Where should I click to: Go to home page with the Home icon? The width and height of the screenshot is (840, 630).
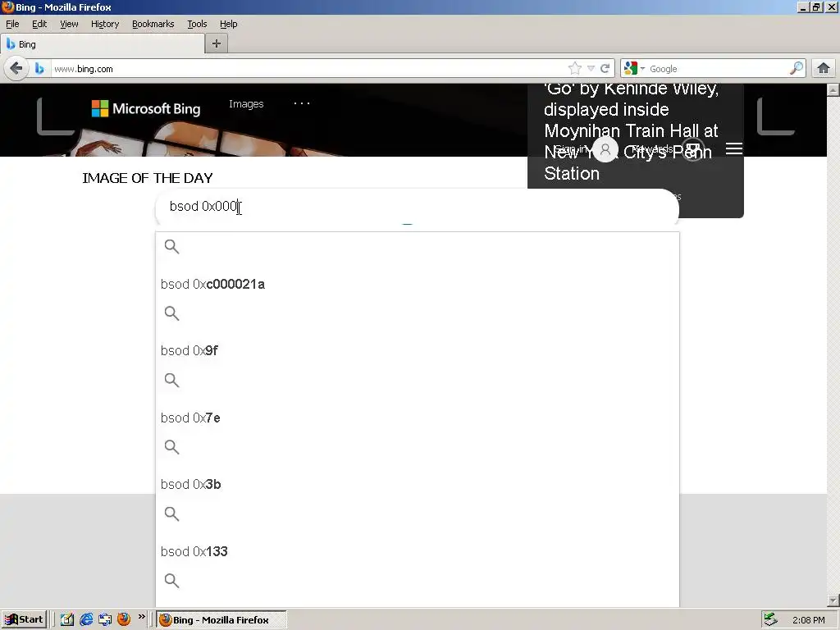(x=824, y=68)
